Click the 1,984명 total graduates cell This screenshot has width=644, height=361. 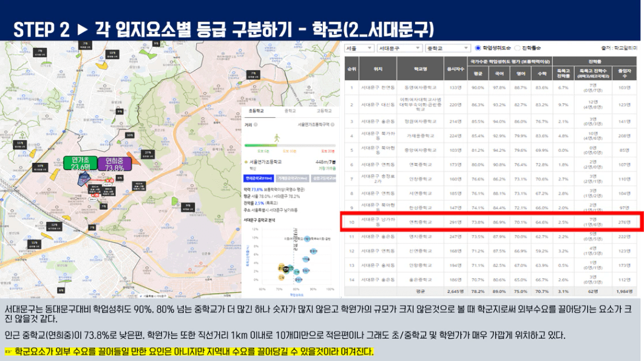pyautogui.click(x=625, y=292)
